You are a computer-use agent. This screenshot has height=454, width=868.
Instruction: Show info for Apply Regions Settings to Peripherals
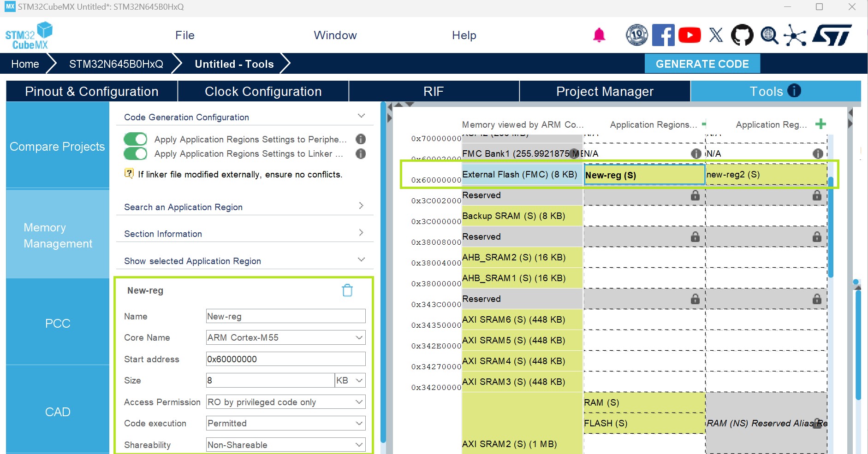(x=361, y=139)
